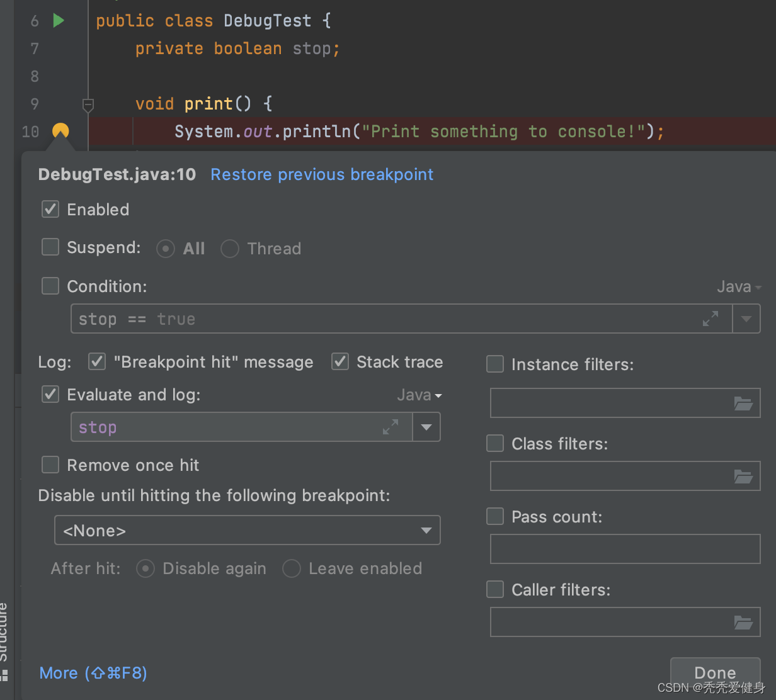
Task: Collapse the print method fold marker
Action: pyautogui.click(x=88, y=104)
